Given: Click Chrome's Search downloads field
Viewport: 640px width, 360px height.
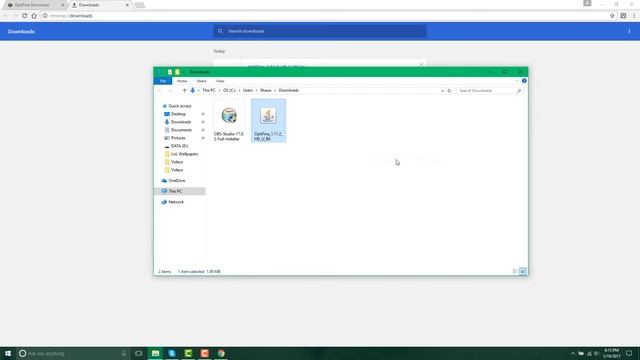Looking at the screenshot, I should point(320,31).
